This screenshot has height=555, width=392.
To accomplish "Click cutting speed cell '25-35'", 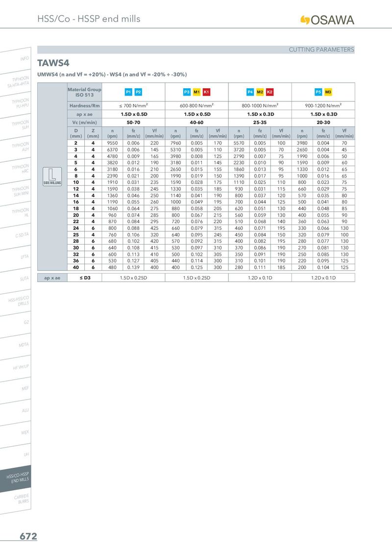I will coord(260,123).
